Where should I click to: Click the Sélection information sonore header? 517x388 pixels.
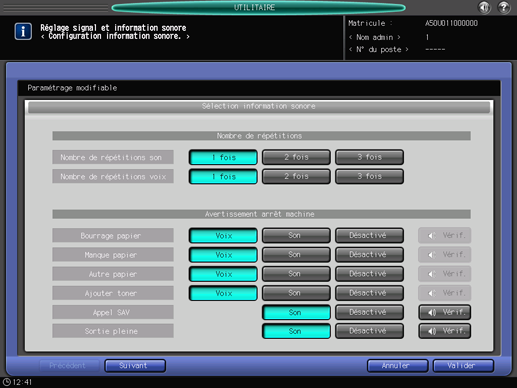pyautogui.click(x=259, y=106)
